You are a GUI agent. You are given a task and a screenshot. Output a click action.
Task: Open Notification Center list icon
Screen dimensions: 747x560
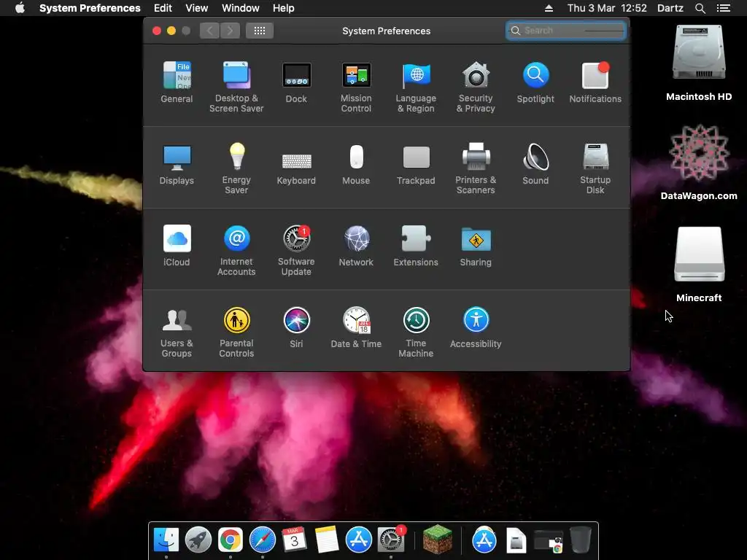724,8
